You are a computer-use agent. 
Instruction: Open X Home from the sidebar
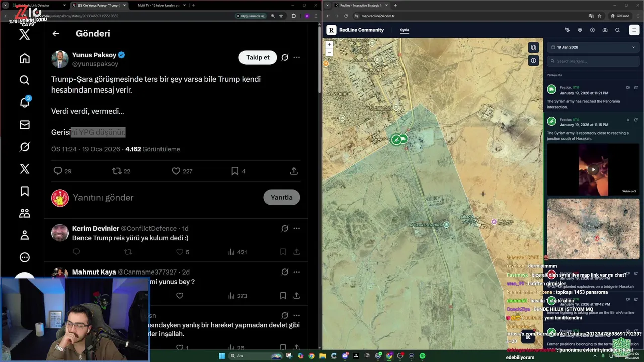(24, 58)
